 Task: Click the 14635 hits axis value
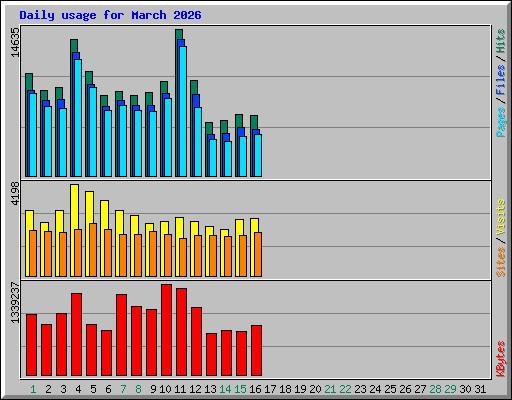15,42
